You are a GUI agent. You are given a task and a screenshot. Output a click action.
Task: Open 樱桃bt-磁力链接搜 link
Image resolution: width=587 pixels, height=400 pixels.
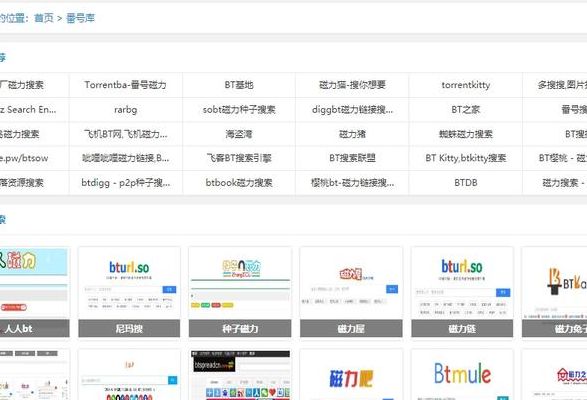coord(352,183)
